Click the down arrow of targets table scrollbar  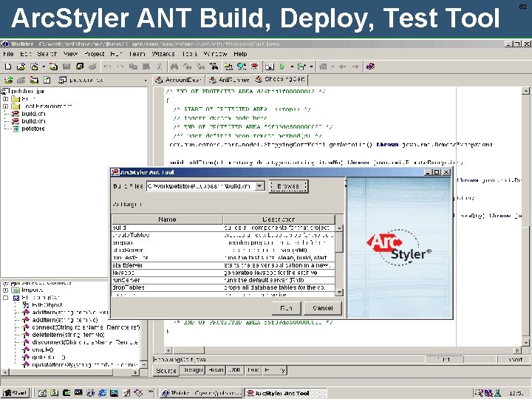339,292
